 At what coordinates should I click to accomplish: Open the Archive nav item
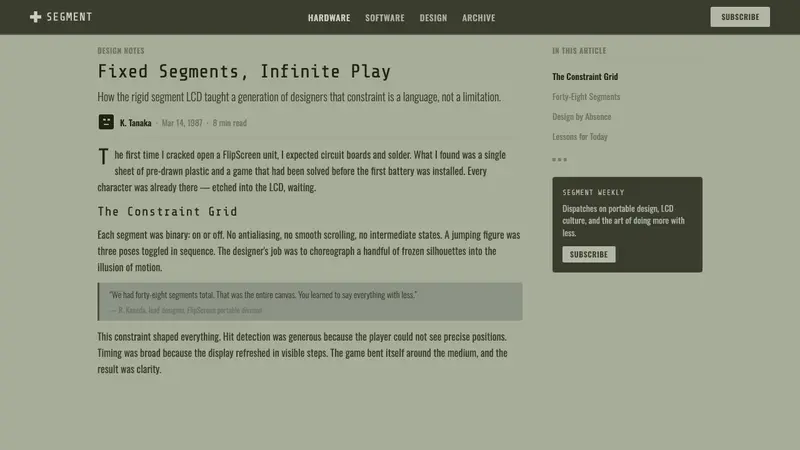pos(479,18)
